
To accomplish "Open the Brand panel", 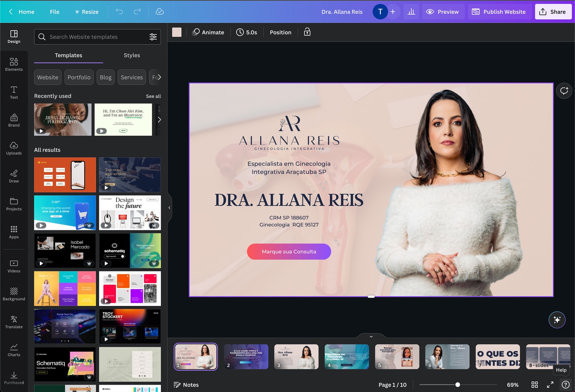I will (x=14, y=120).
